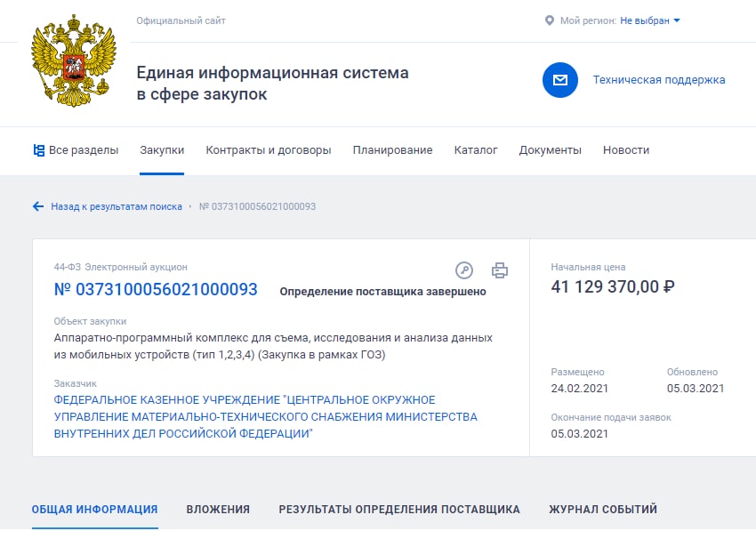Click the Russian coat of arms logo
Screen dimensions: 756x539
point(74,60)
